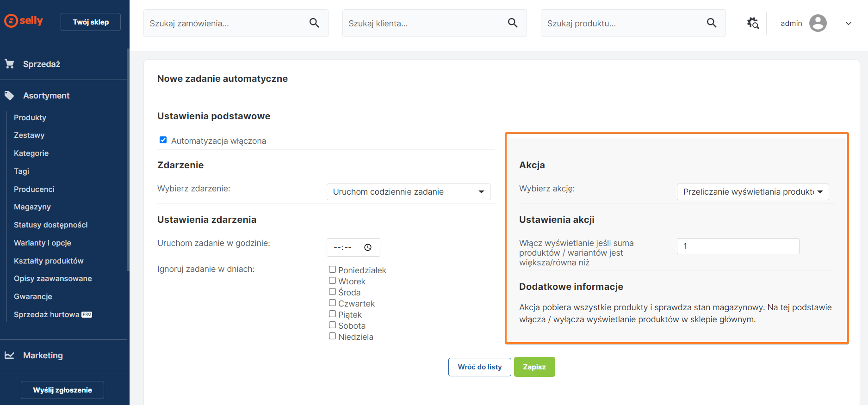Click the green Zapisz button
Image resolution: width=868 pixels, height=405 pixels.
pos(534,367)
